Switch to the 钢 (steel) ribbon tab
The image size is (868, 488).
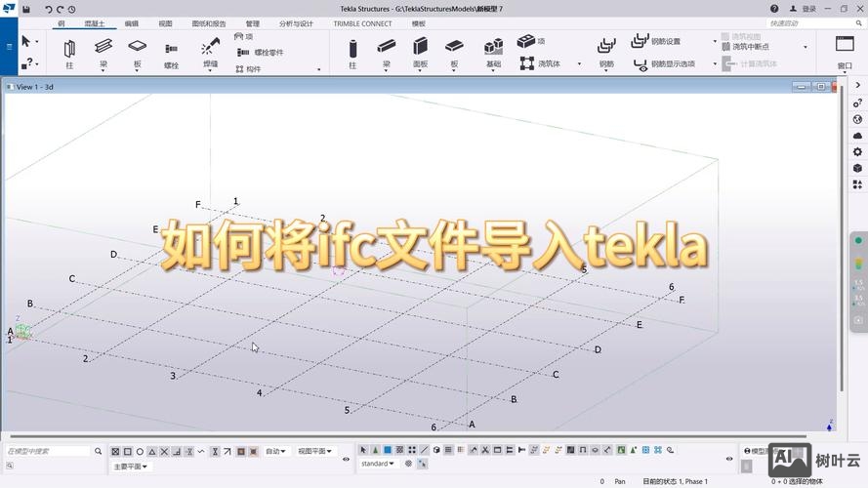pos(61,23)
